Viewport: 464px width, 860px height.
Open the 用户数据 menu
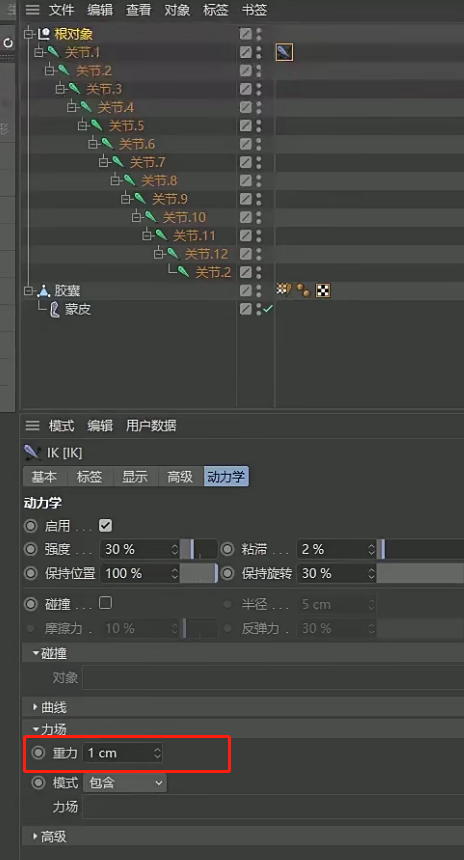[x=151, y=426]
